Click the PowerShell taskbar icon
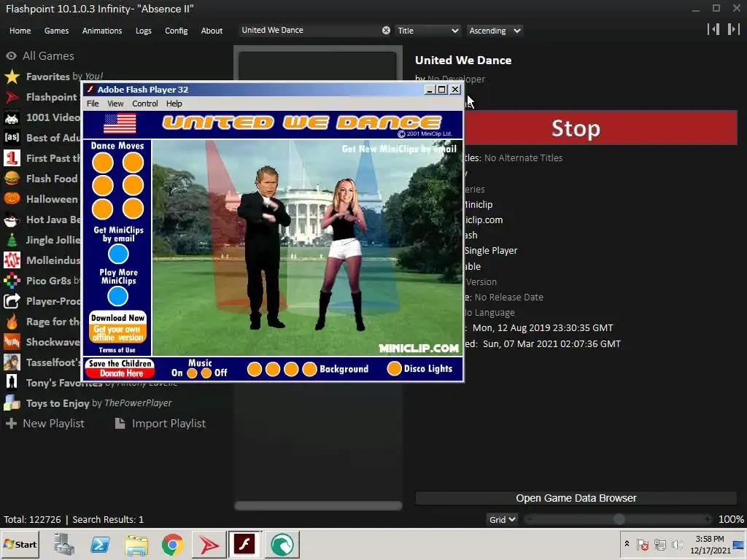The width and height of the screenshot is (747, 560). [100, 544]
